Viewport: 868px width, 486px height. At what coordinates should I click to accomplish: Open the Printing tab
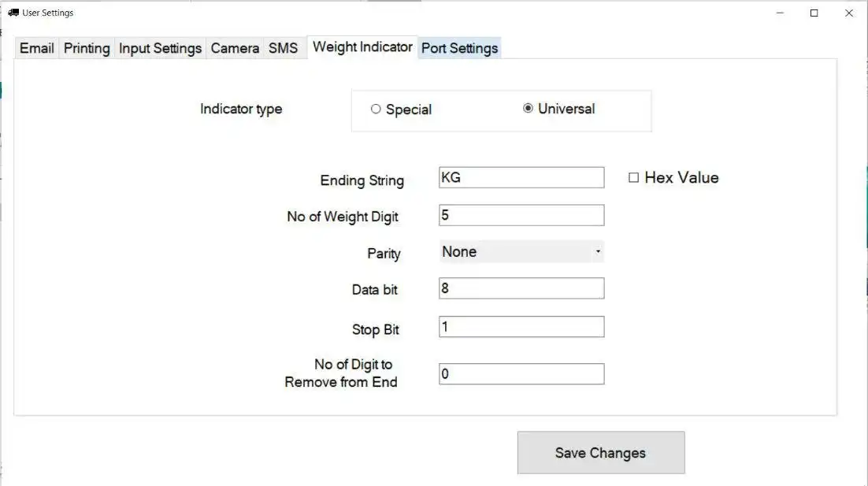click(x=87, y=48)
